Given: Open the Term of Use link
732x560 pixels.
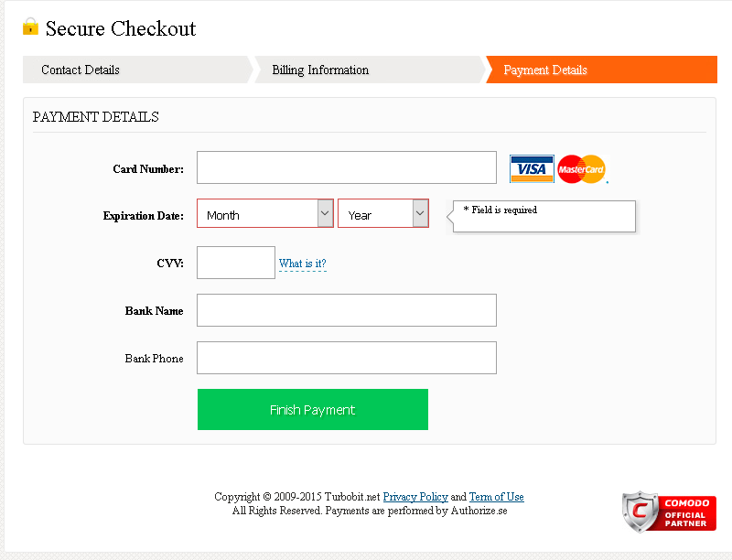Looking at the screenshot, I should pos(497,497).
